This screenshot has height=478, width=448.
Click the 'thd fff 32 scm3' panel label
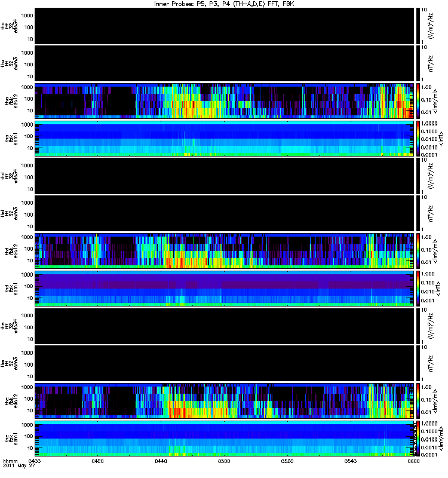(x=10, y=214)
